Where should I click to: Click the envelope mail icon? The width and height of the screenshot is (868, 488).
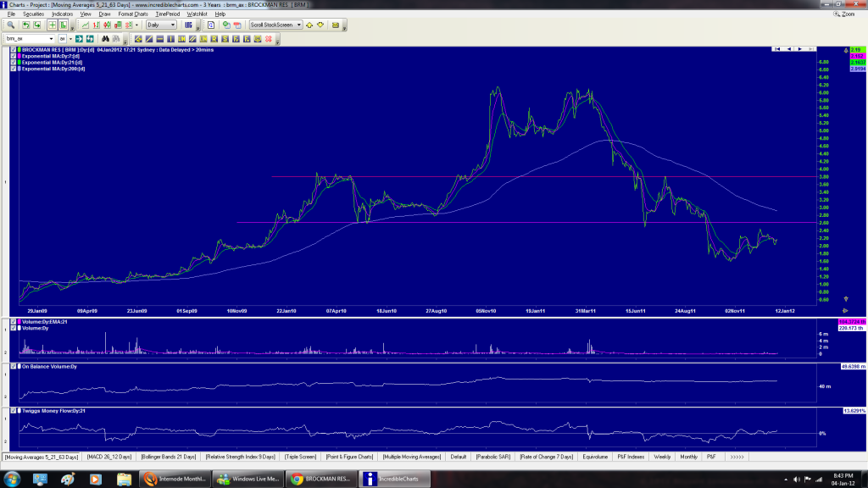tap(336, 25)
